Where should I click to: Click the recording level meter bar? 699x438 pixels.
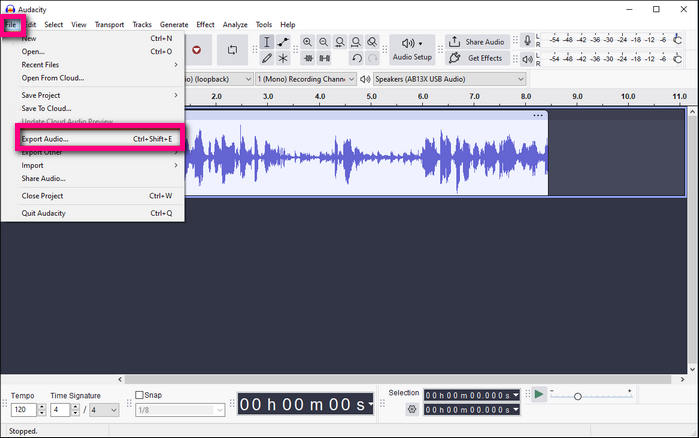tap(609, 40)
